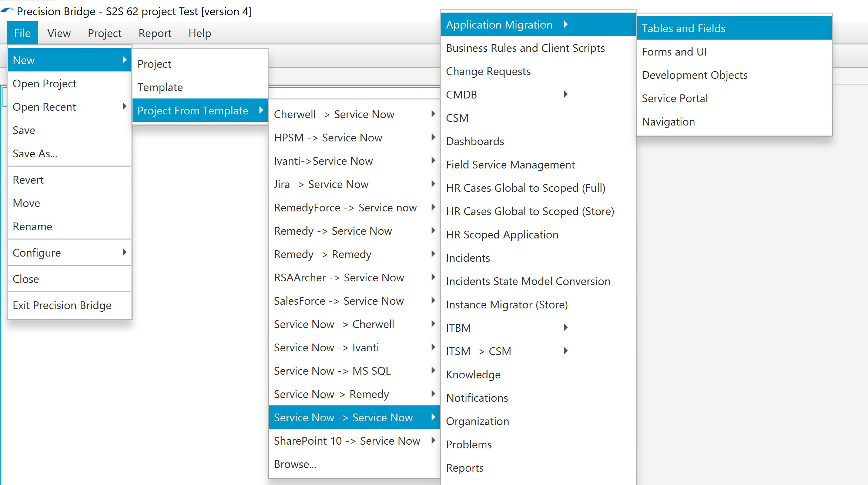
Task: Select Reports template
Action: tap(539, 468)
